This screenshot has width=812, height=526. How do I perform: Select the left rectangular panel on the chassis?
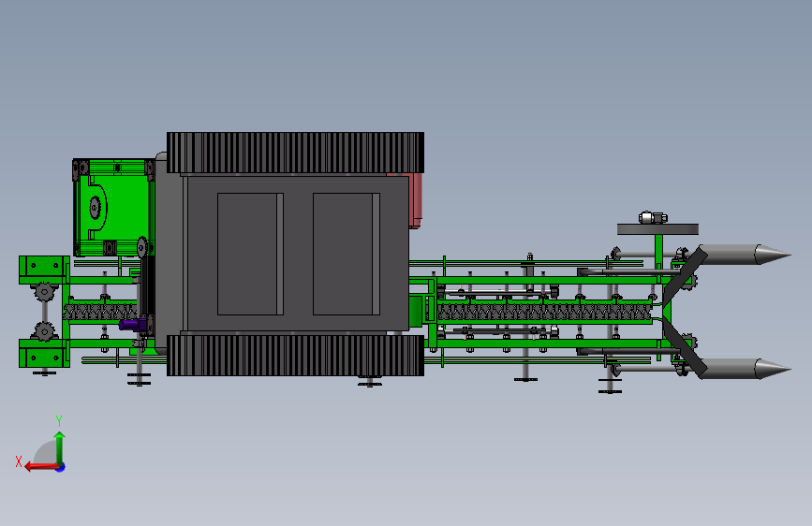click(x=250, y=254)
